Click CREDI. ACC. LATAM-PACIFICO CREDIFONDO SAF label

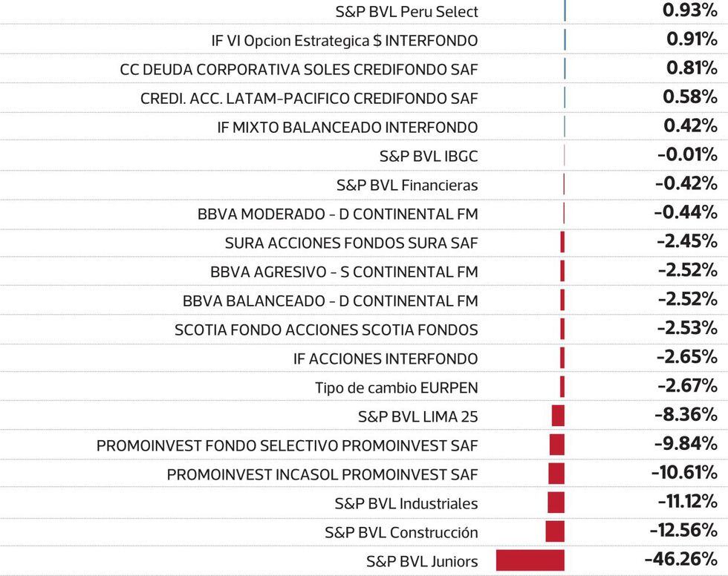pyautogui.click(x=309, y=99)
